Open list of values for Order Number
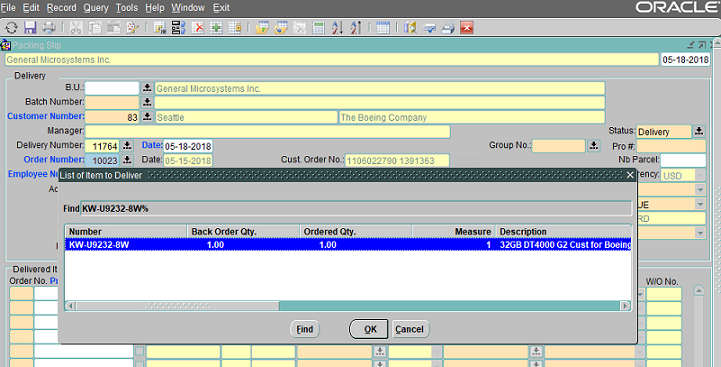 point(127,160)
